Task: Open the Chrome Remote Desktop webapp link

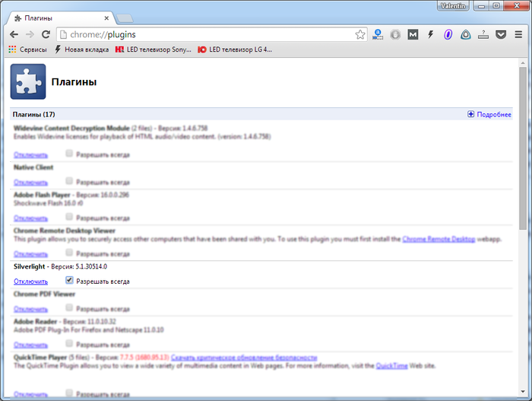Action: click(x=439, y=239)
